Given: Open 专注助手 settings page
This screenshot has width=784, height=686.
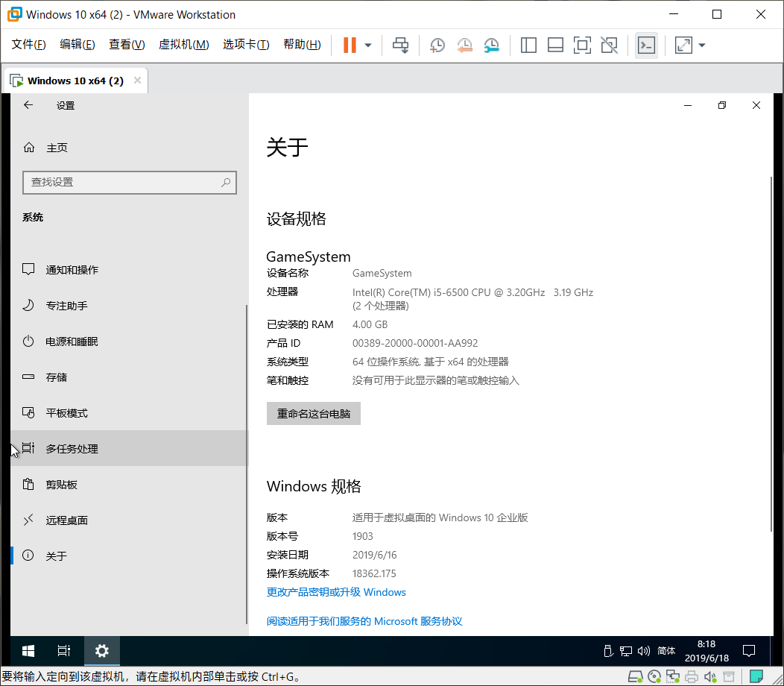Looking at the screenshot, I should pyautogui.click(x=129, y=305).
